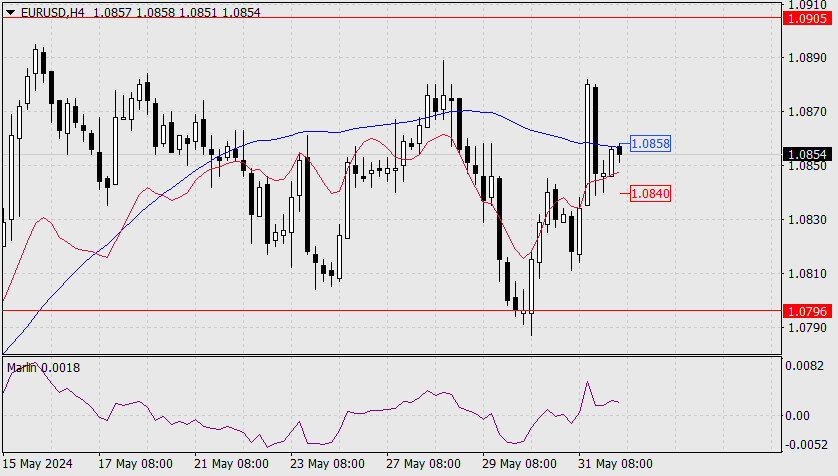This screenshot has width=838, height=476.
Task: Click the Marlin 0.0018 indicator label
Action: (x=43, y=368)
